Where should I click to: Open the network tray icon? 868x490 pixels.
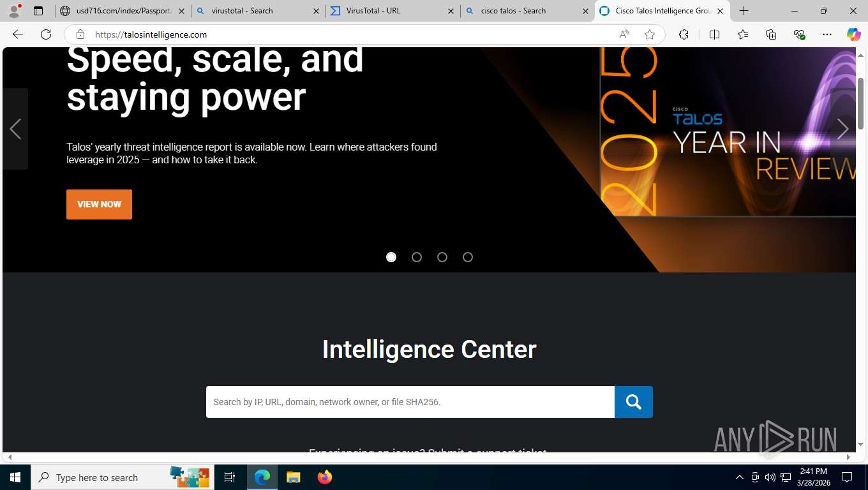pyautogui.click(x=786, y=477)
